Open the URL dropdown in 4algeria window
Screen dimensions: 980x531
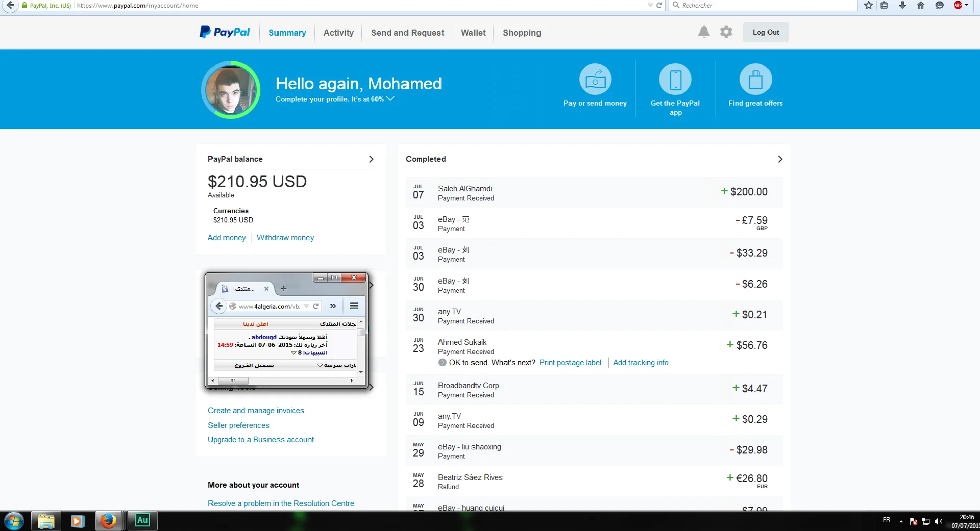point(307,306)
